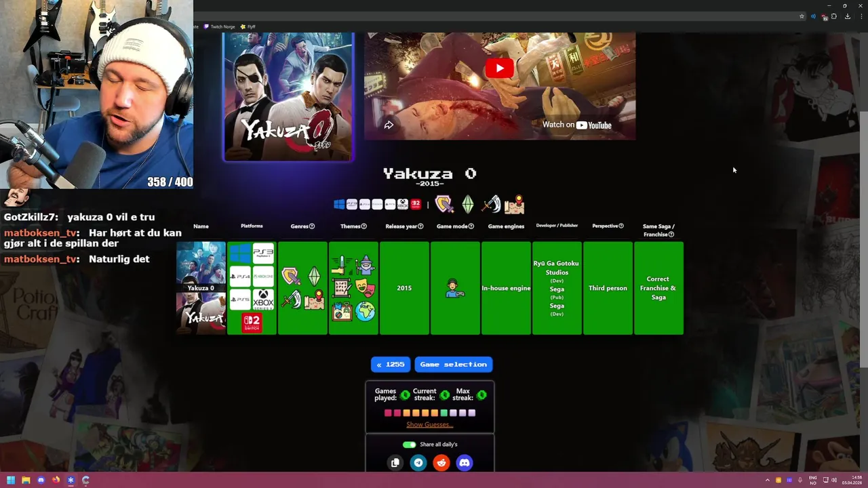
Task: Click the Correct Franchise & Saga cell
Action: [658, 288]
